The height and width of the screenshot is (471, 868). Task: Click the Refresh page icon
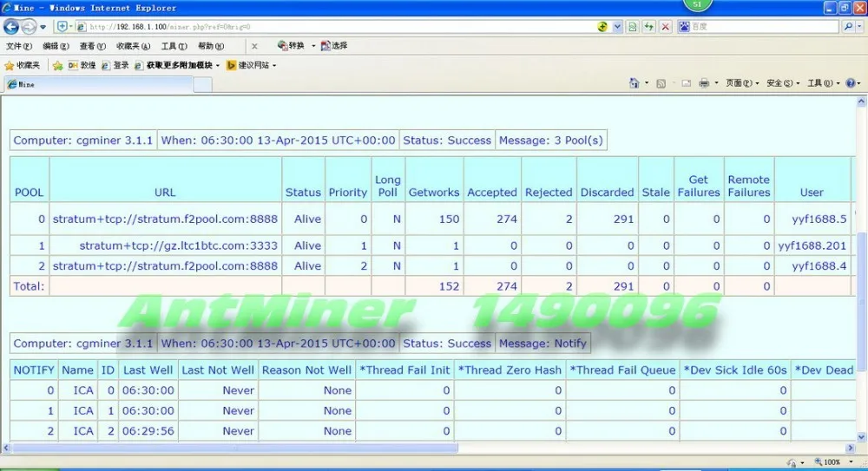pyautogui.click(x=648, y=27)
